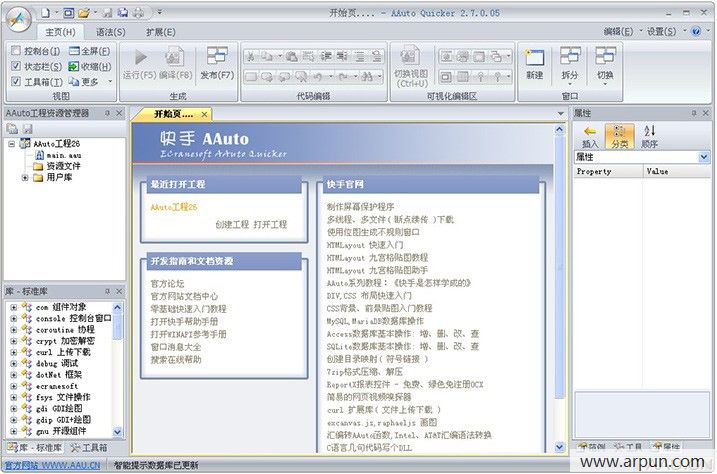
Task: Click the Property column header
Action: point(608,171)
